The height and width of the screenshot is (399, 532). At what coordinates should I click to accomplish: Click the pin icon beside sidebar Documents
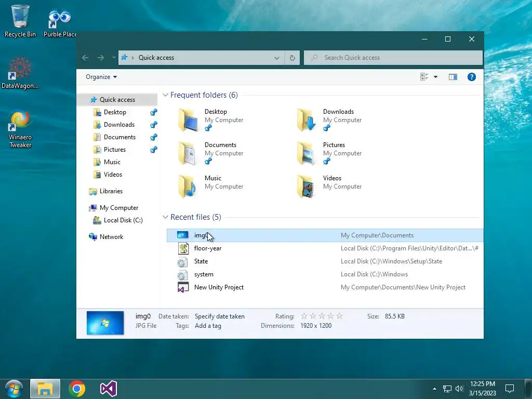pos(154,137)
